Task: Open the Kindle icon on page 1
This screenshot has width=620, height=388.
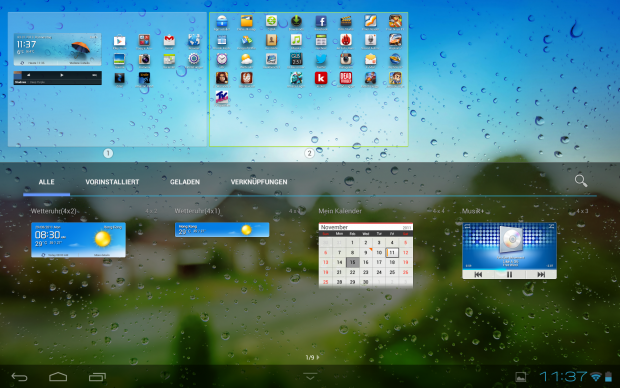Action: click(x=144, y=78)
